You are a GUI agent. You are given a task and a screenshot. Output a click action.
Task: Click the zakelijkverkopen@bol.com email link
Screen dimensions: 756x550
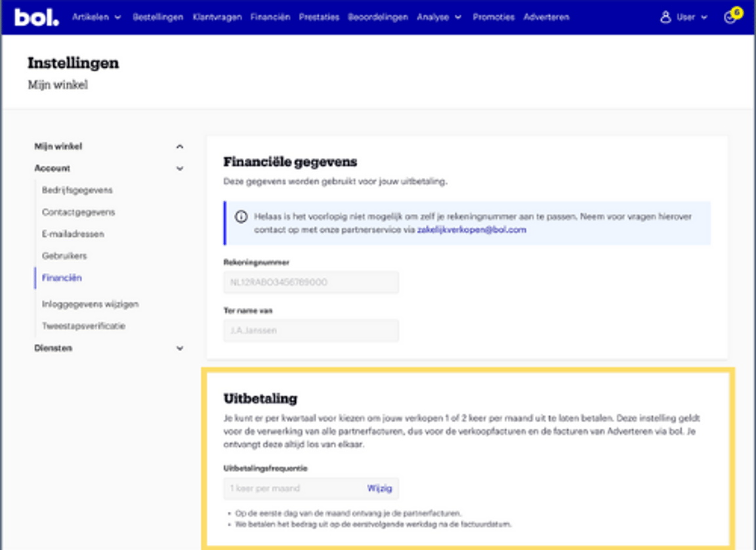click(x=471, y=230)
